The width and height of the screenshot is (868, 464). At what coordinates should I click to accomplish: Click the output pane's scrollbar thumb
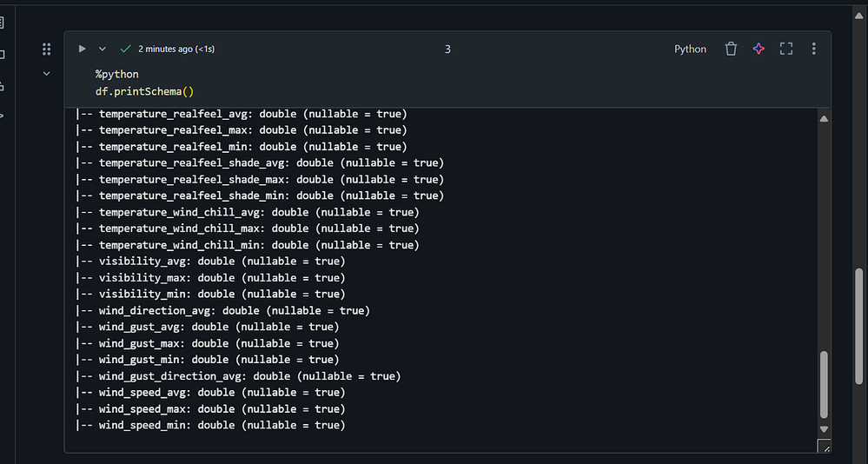pos(825,385)
